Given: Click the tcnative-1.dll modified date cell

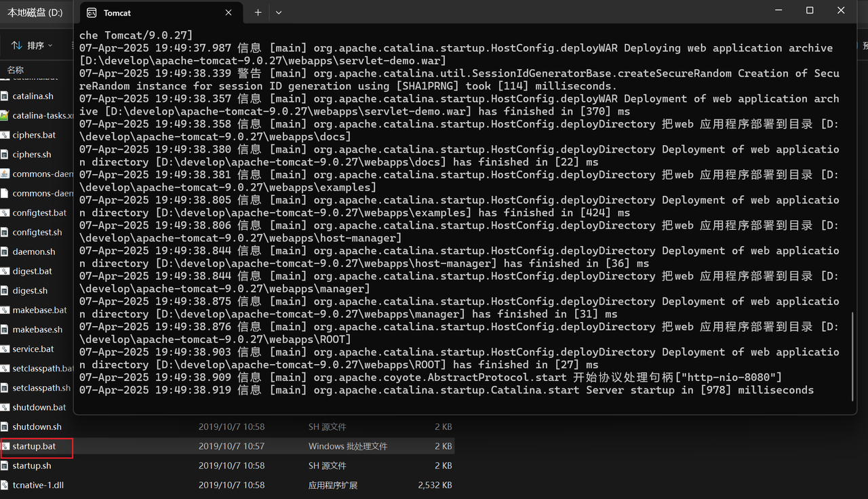Looking at the screenshot, I should (231, 485).
